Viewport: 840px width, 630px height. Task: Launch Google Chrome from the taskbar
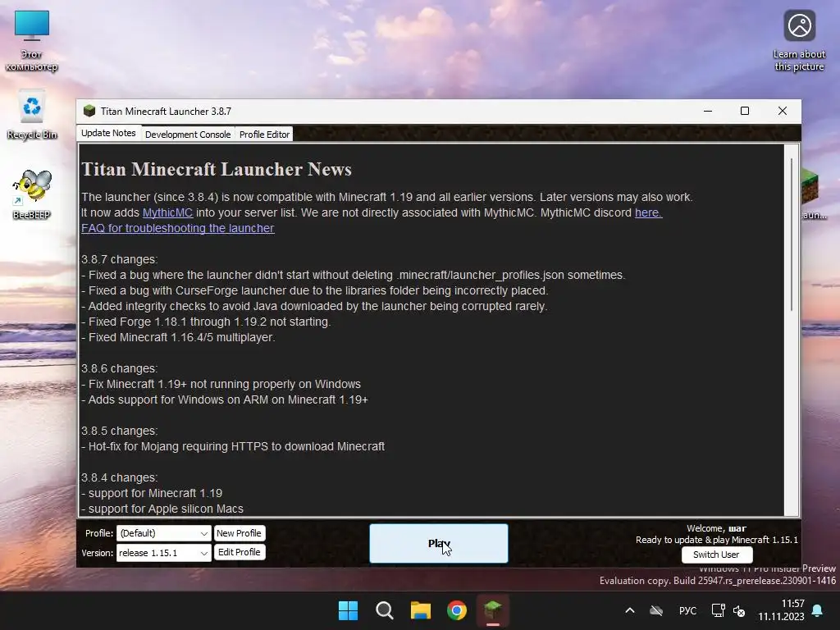click(457, 610)
